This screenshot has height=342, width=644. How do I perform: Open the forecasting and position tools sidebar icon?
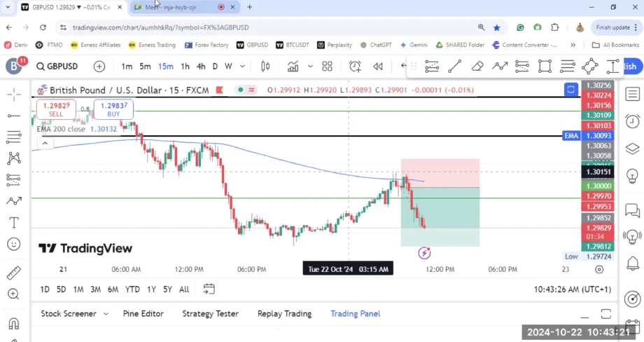14,179
